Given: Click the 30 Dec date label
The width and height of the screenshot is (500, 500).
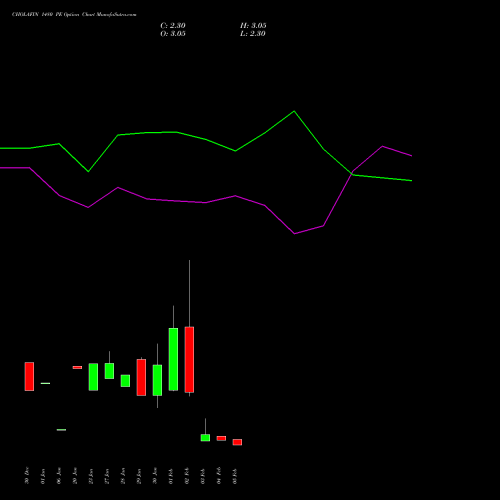Looking at the screenshot, I should pos(27,475).
